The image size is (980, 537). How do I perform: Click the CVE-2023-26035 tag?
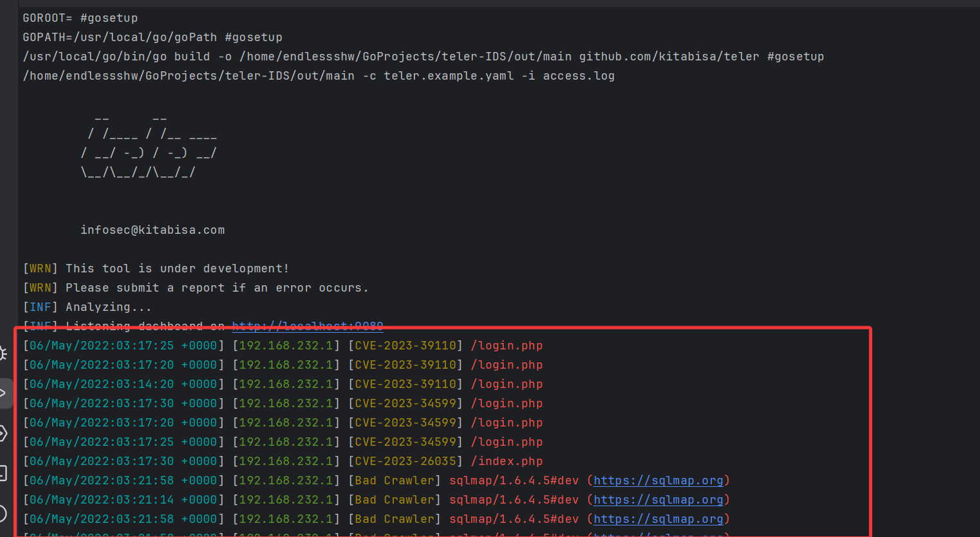[405, 461]
